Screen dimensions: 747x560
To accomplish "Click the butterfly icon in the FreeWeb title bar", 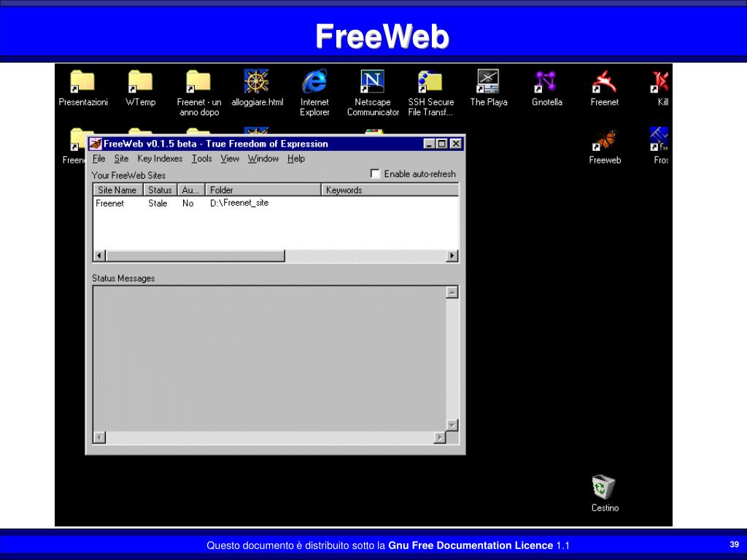I will point(96,144).
